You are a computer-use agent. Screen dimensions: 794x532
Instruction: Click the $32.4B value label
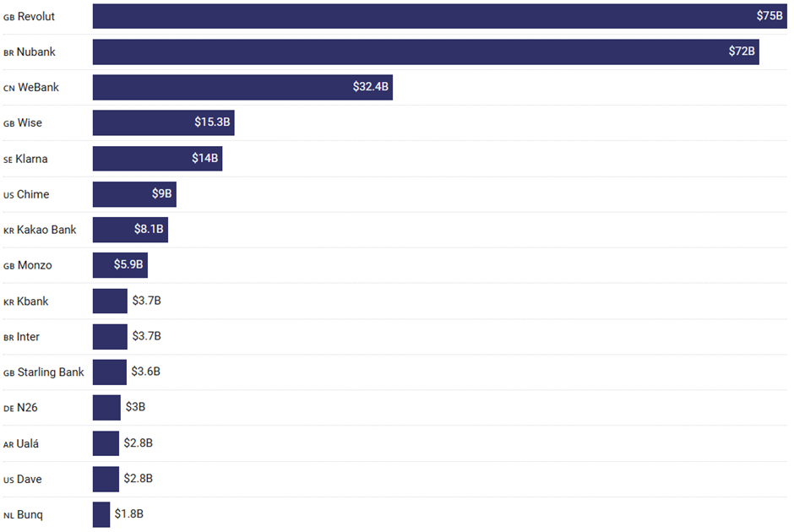[371, 87]
